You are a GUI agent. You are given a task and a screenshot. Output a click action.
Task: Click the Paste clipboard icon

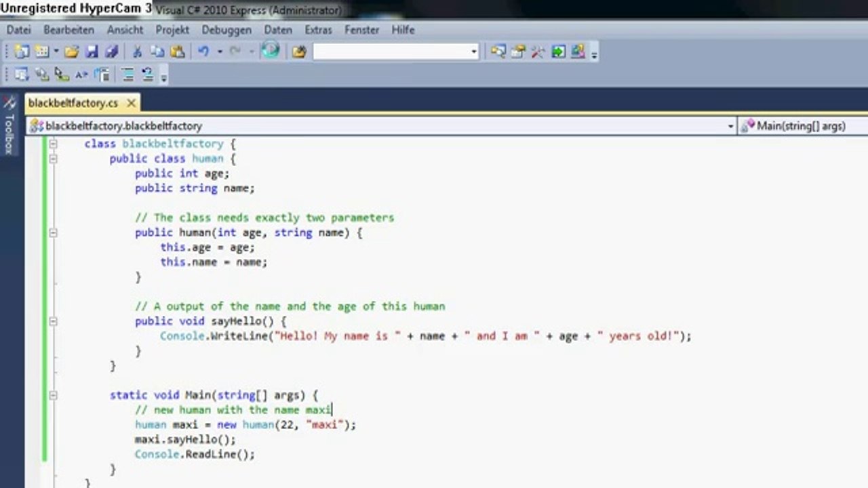[178, 52]
